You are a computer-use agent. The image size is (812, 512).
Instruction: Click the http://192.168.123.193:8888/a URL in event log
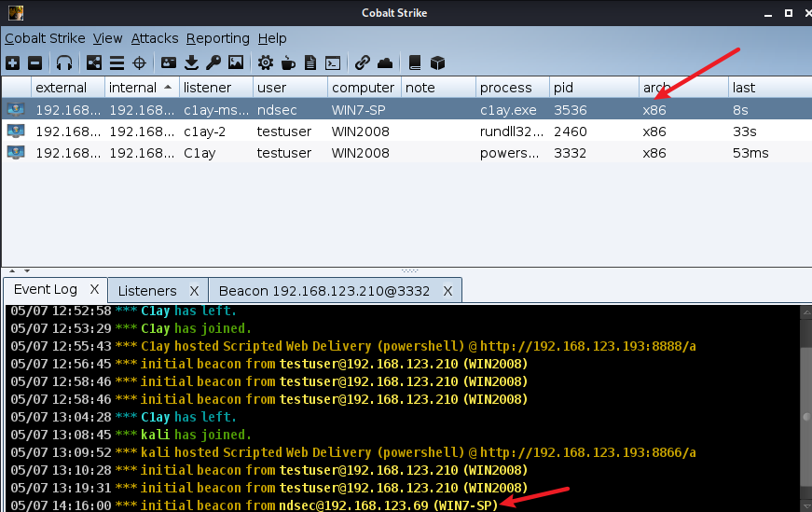click(x=587, y=346)
